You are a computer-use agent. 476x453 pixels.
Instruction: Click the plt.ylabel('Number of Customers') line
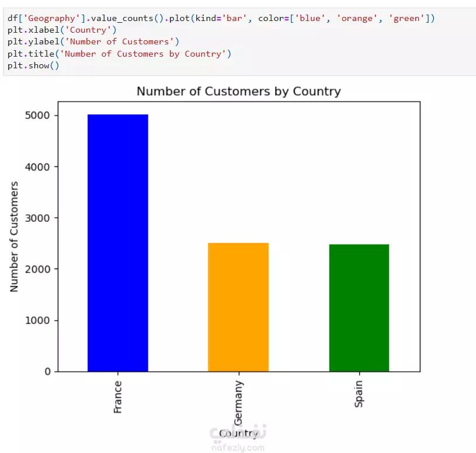[x=93, y=41]
